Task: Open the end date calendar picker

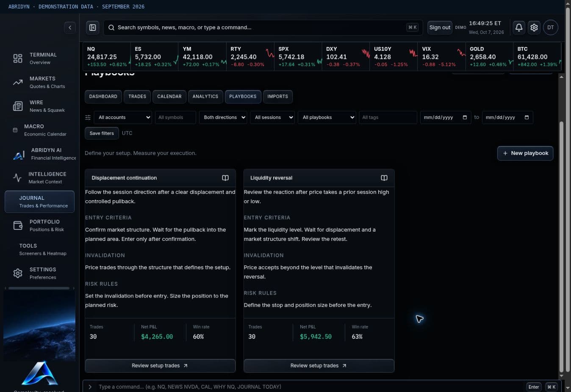Action: point(527,117)
